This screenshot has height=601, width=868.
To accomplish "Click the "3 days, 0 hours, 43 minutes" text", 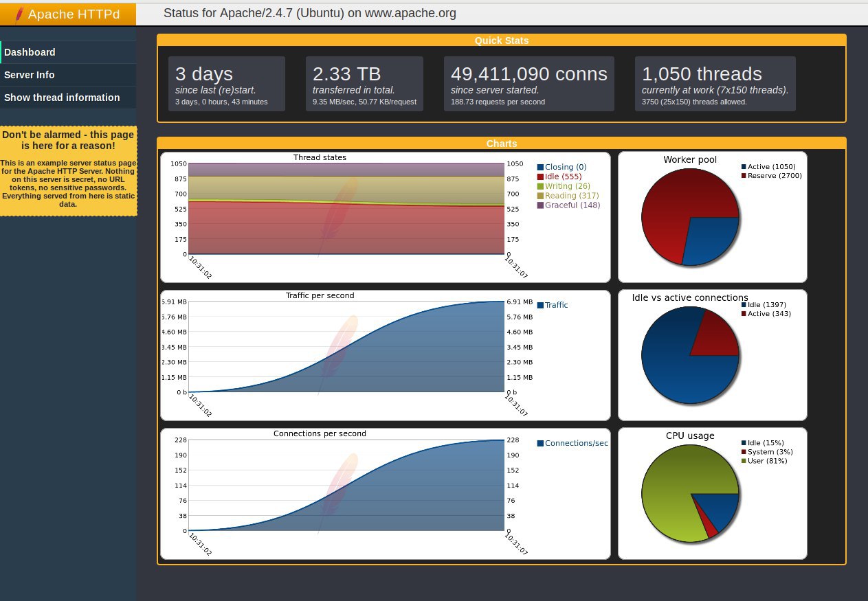I will tap(221, 102).
